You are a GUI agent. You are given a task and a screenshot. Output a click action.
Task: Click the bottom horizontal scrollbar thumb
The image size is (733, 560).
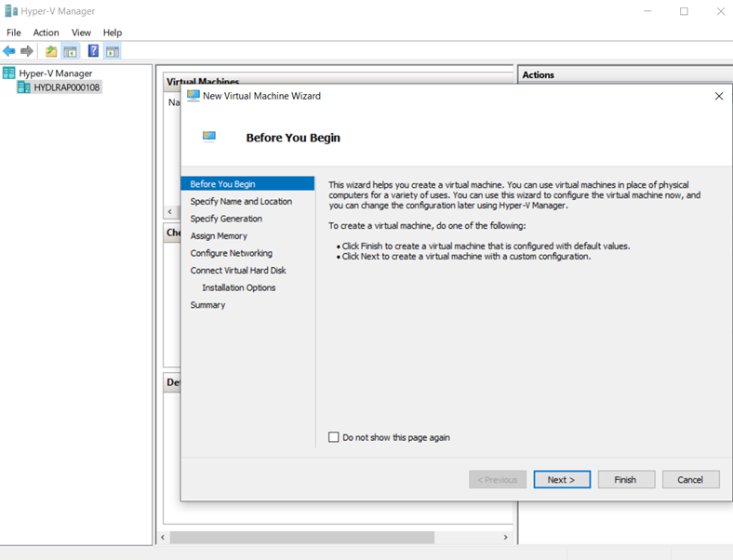(302, 537)
